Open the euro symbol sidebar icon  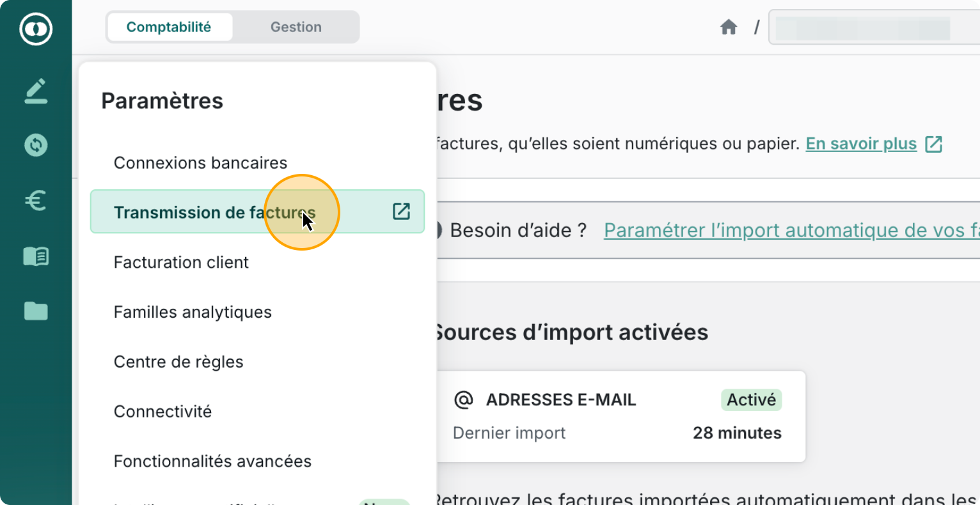(x=36, y=201)
